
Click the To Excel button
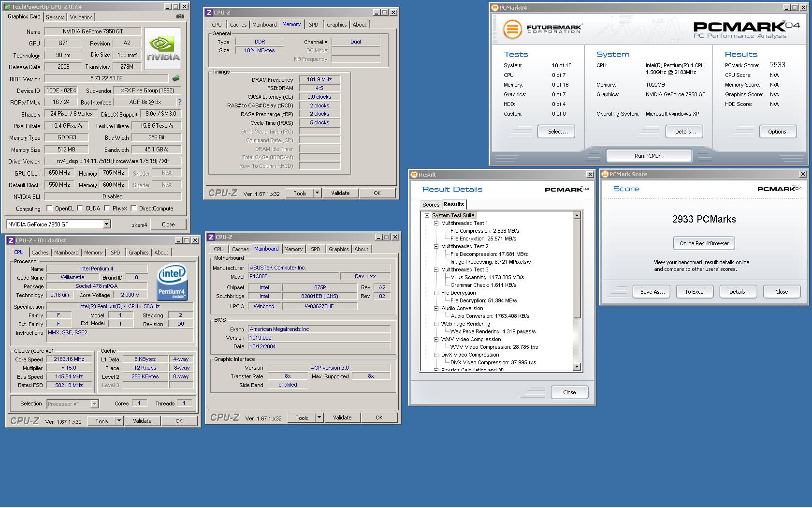click(695, 292)
